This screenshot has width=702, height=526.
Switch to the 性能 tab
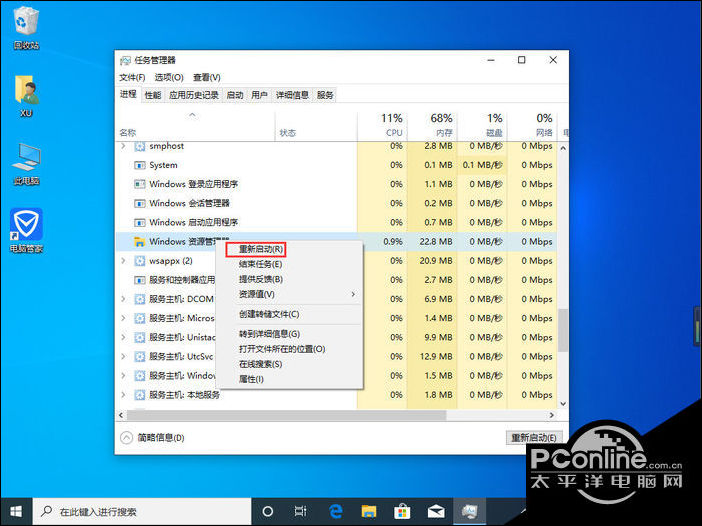[x=153, y=95]
